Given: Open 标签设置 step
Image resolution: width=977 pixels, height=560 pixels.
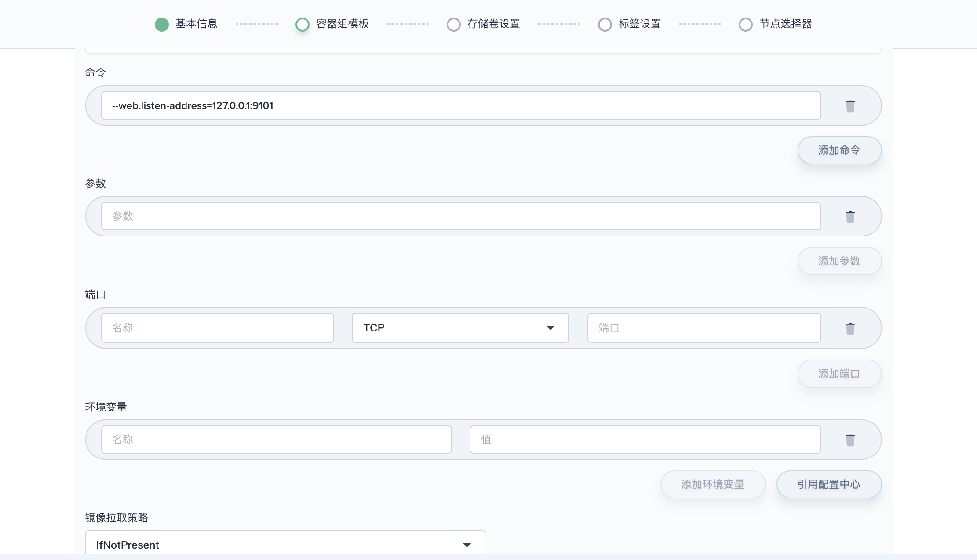Looking at the screenshot, I should click(630, 24).
